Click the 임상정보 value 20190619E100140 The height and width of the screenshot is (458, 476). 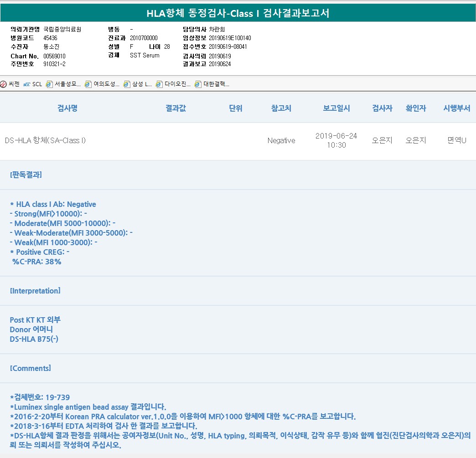tap(230, 38)
